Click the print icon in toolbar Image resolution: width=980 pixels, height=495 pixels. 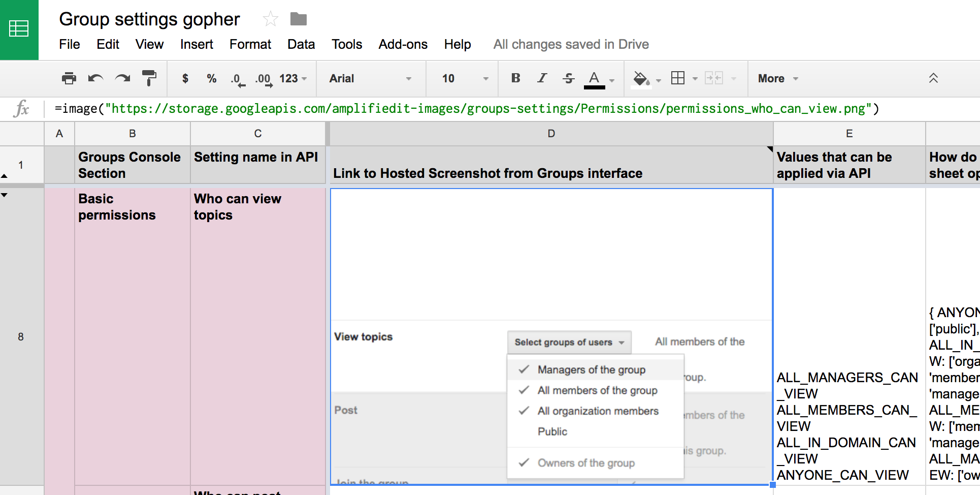coord(69,78)
